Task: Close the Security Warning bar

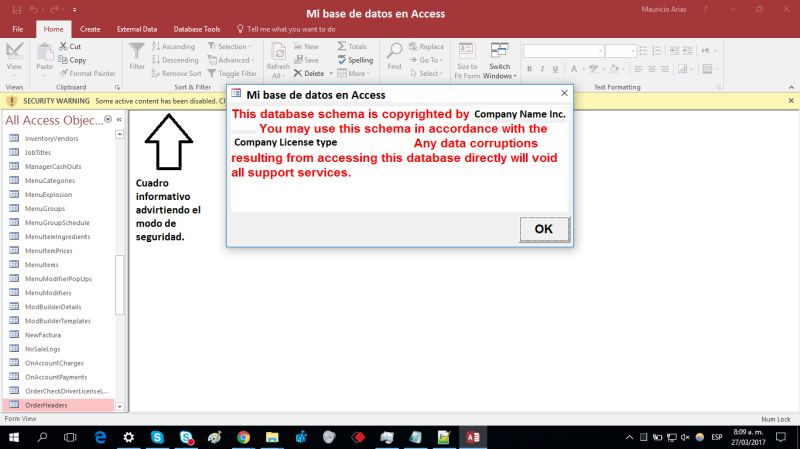Action: 791,101
